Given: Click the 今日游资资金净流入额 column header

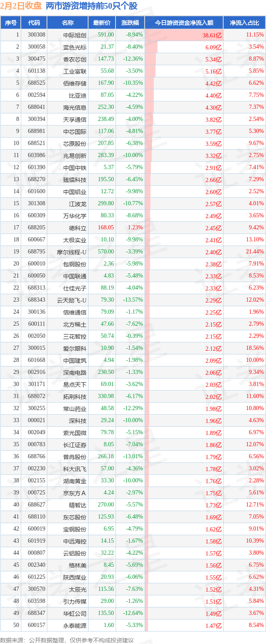Looking at the screenshot, I should point(184,23).
